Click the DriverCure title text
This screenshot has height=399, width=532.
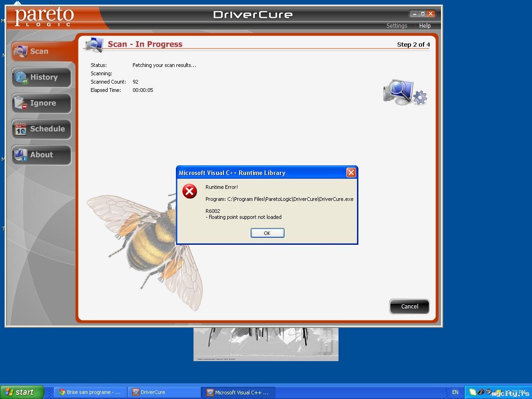point(253,15)
